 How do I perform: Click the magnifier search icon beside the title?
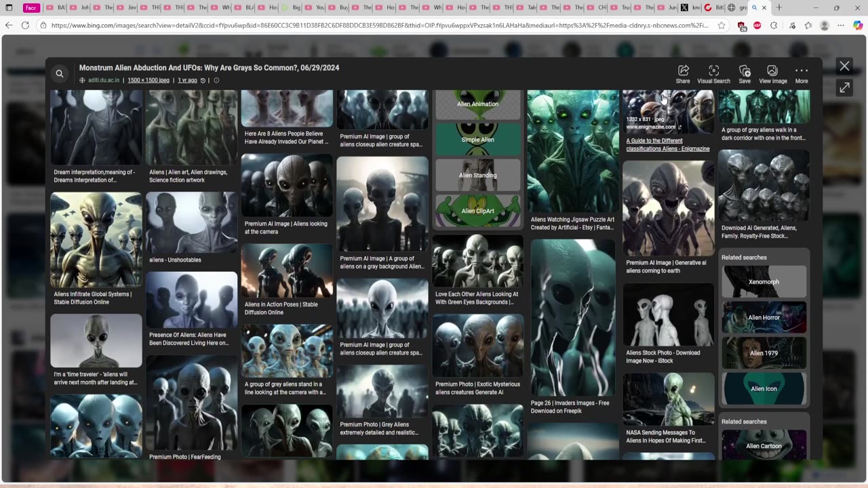pos(60,74)
